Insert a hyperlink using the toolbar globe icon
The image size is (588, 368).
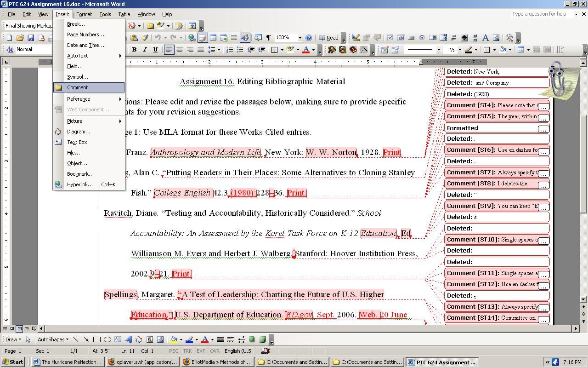[192, 38]
